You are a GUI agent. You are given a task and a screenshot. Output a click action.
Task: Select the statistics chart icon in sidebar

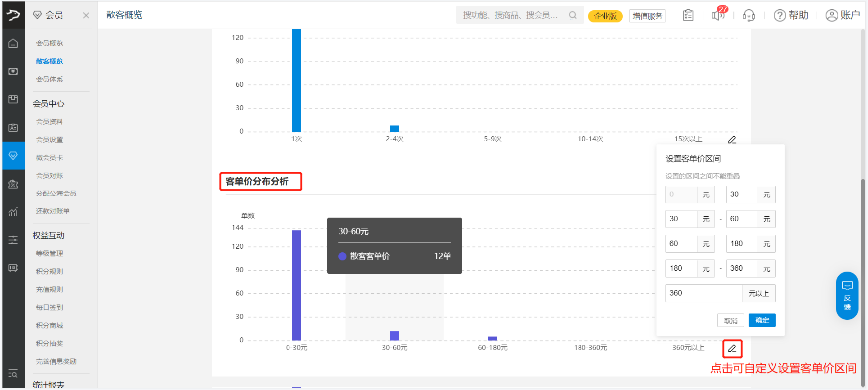pyautogui.click(x=13, y=211)
